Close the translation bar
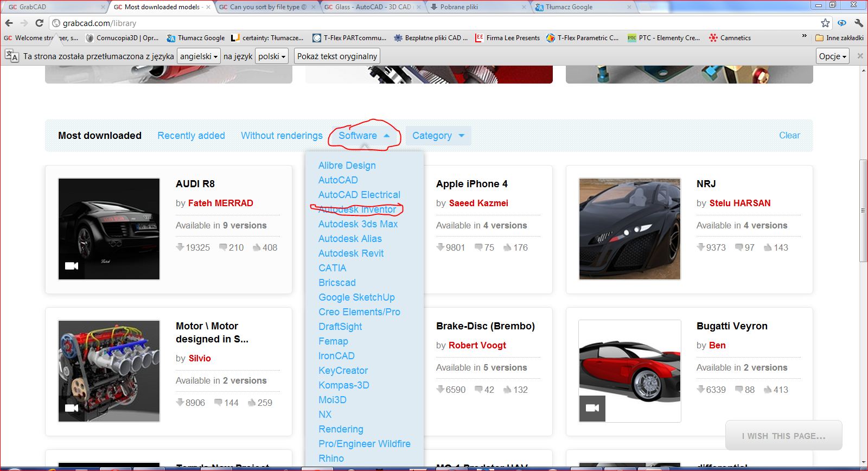The image size is (868, 471). tap(860, 56)
